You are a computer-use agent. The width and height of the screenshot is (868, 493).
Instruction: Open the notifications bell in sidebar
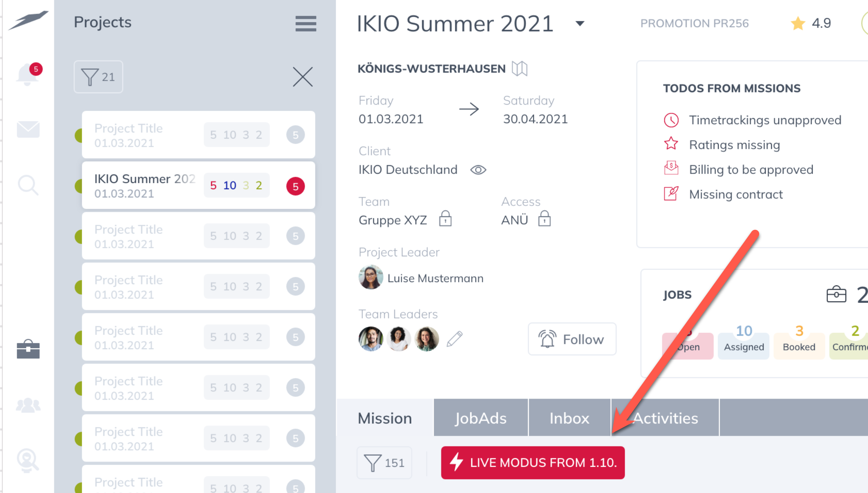28,75
